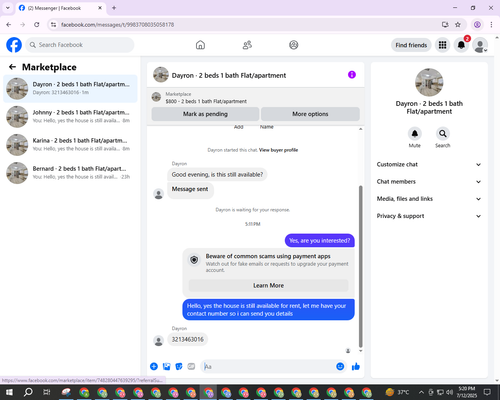500x400 pixels.
Task: Go back using the Marketplace back arrow
Action: (x=12, y=67)
